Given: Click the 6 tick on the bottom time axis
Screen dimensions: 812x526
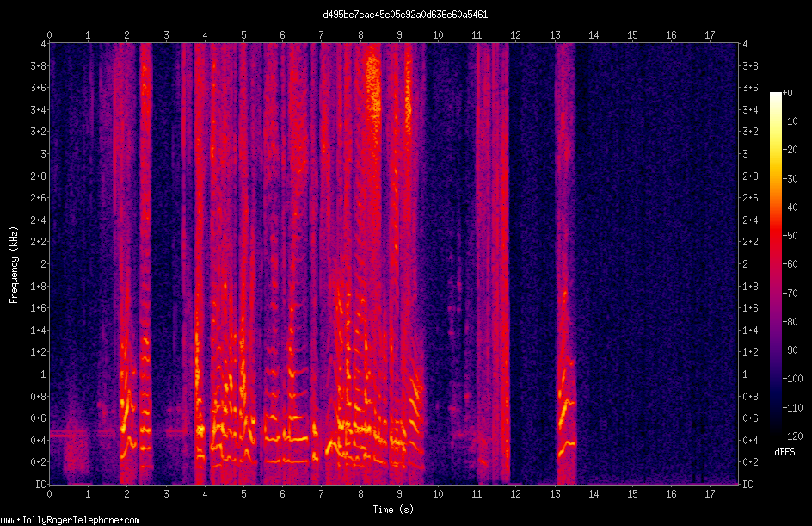Looking at the screenshot, I should [283, 494].
